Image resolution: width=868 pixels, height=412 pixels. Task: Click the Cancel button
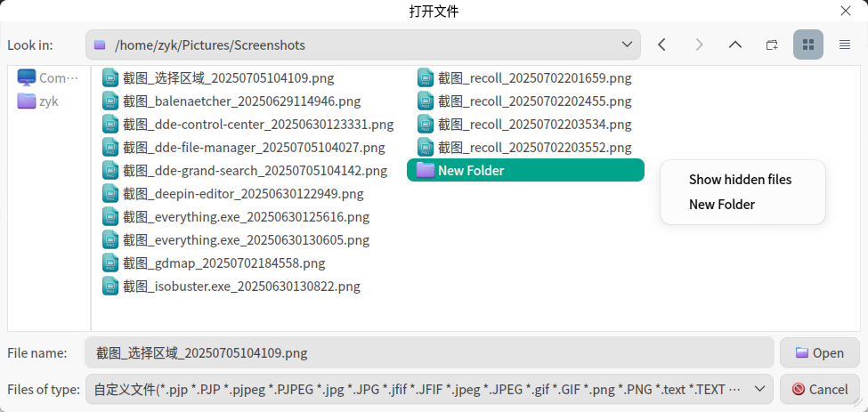(820, 390)
